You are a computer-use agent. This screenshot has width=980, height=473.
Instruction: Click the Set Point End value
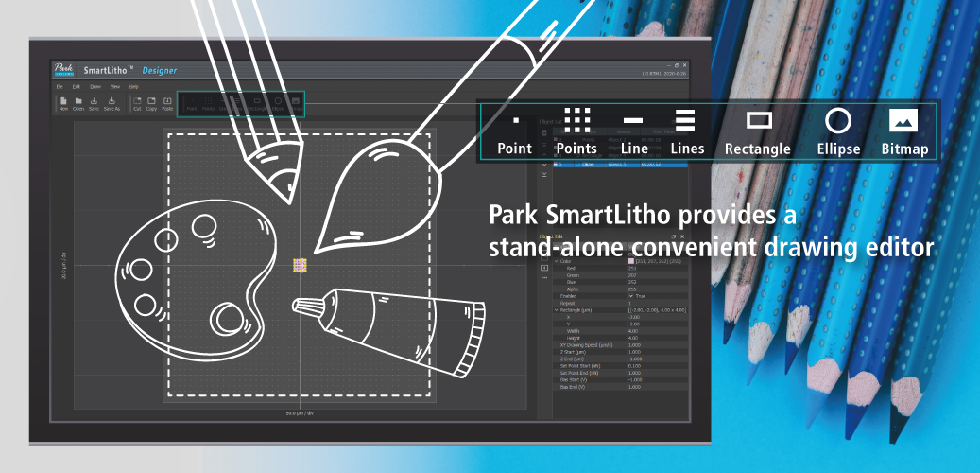[x=634, y=373]
